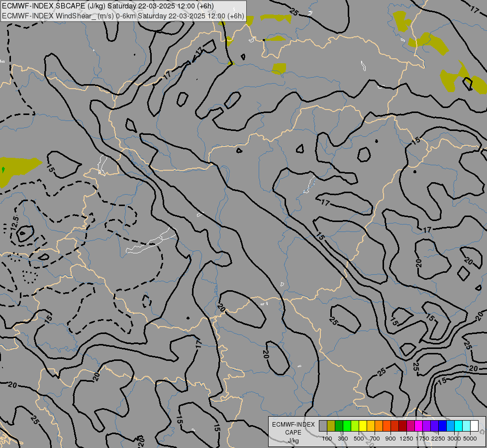Click the legend value 500

(x=359, y=439)
